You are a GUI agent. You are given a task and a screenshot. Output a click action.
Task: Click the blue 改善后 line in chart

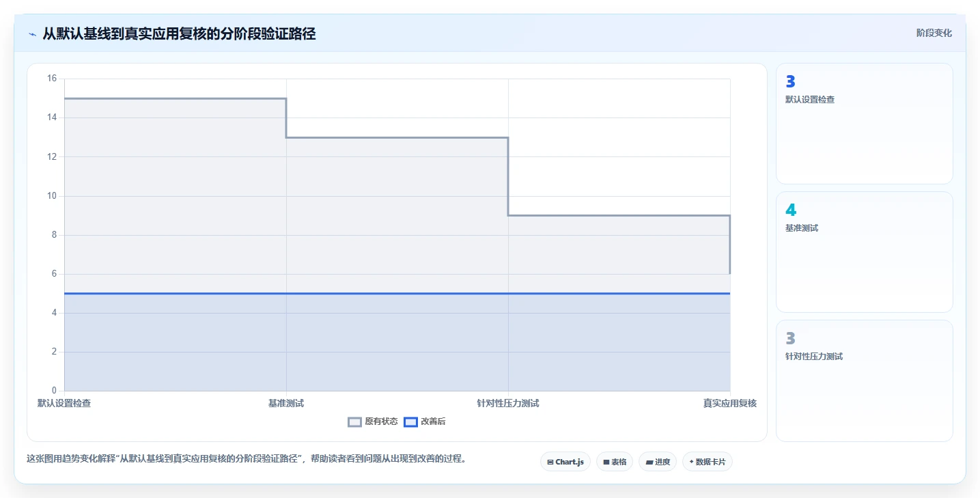[397, 293]
